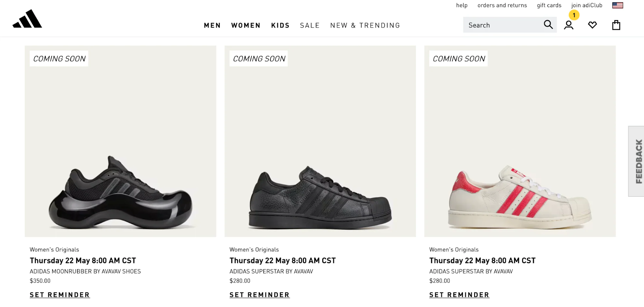The width and height of the screenshot is (644, 307).
Task: Open the MEN menu
Action: [212, 25]
